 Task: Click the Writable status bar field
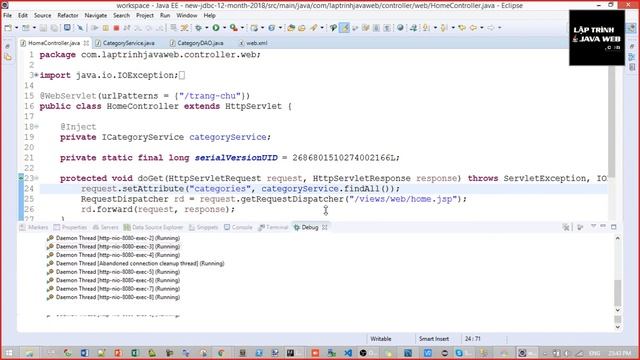pos(380,339)
